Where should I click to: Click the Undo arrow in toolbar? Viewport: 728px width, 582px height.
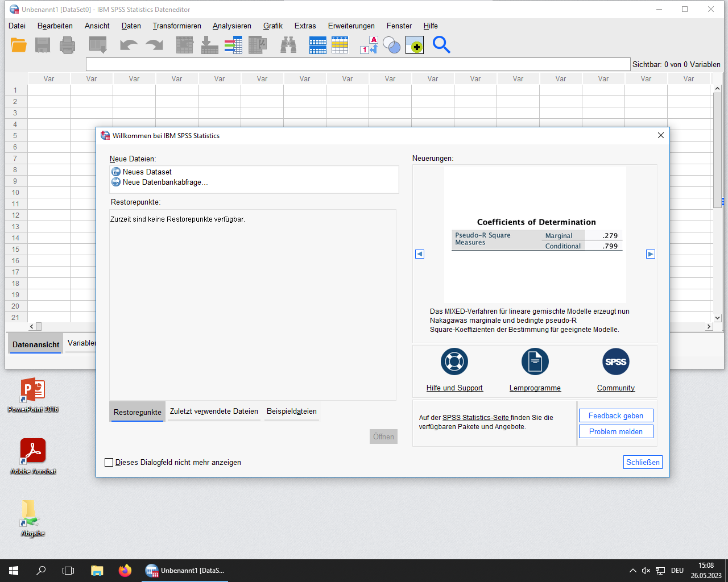pyautogui.click(x=129, y=45)
